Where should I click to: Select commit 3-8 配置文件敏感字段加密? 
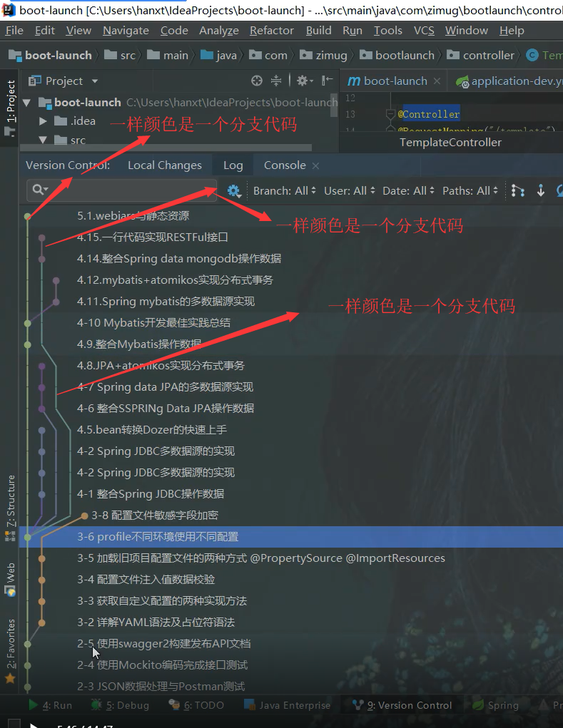click(155, 515)
